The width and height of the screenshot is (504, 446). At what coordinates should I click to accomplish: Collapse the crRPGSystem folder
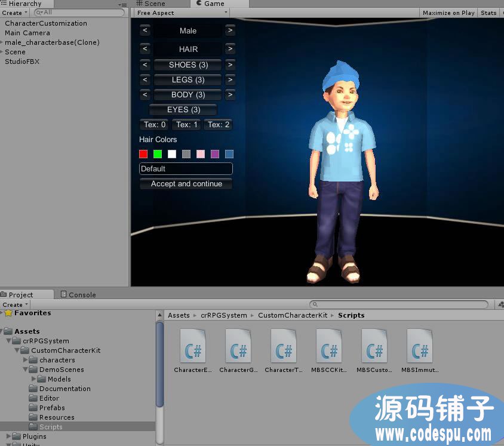tap(9, 340)
